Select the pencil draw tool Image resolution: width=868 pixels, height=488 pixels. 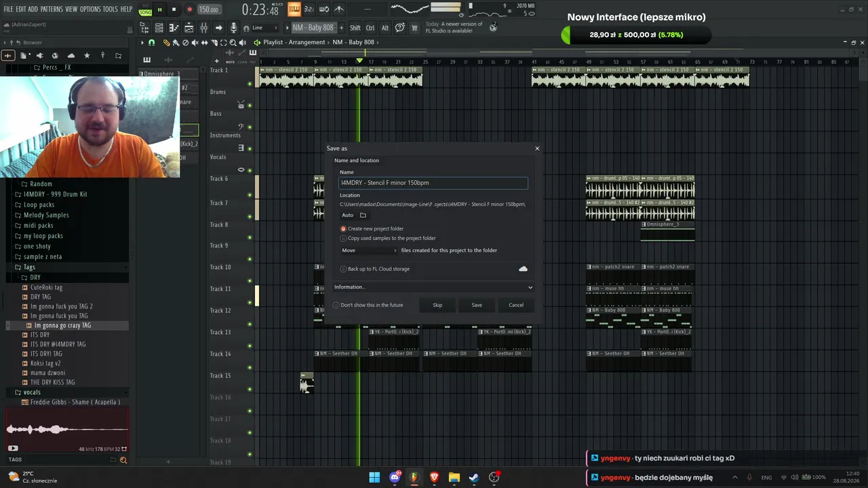[x=167, y=43]
